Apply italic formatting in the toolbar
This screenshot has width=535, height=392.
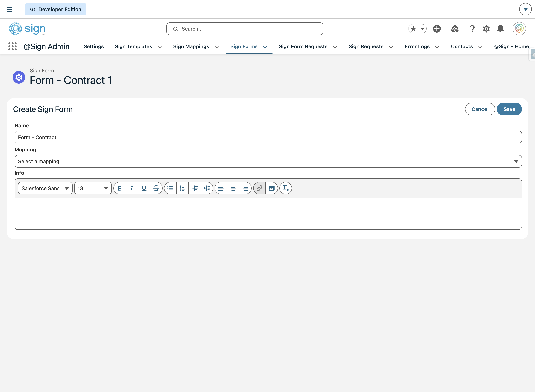point(132,188)
